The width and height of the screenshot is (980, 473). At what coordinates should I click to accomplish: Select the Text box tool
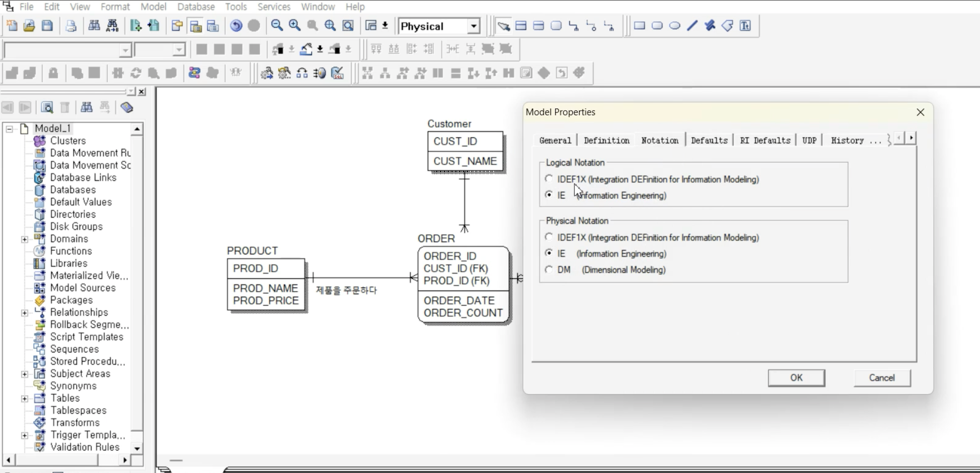745,26
